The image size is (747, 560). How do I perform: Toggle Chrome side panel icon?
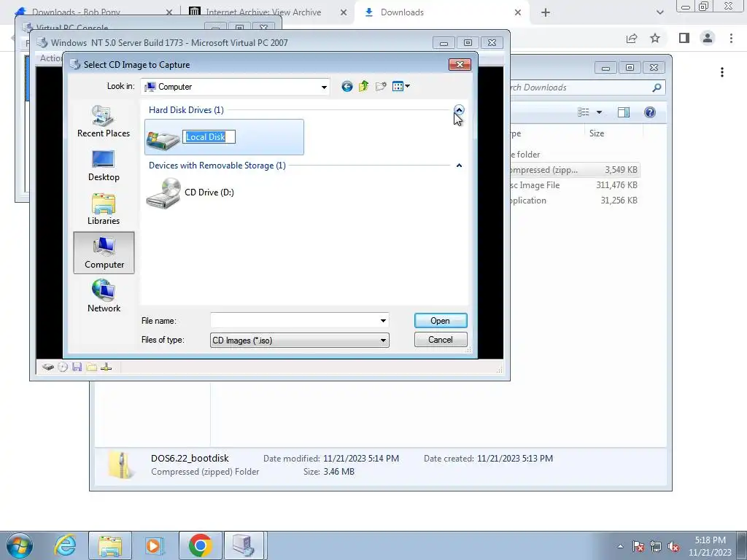point(684,38)
